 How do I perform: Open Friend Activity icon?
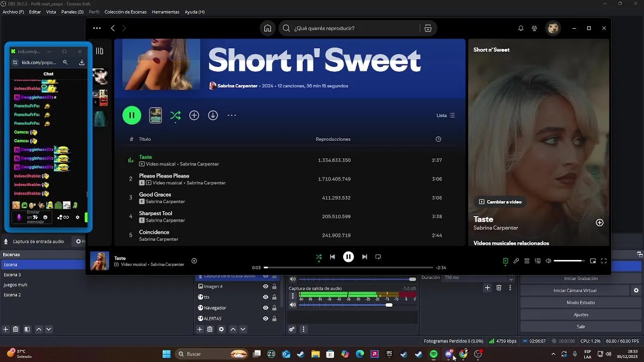534,28
